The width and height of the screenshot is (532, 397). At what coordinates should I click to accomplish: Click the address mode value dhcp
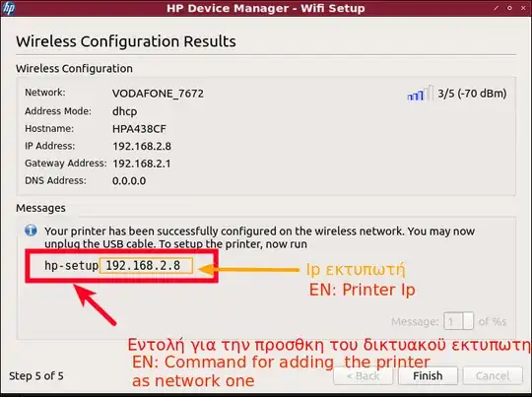(x=124, y=111)
